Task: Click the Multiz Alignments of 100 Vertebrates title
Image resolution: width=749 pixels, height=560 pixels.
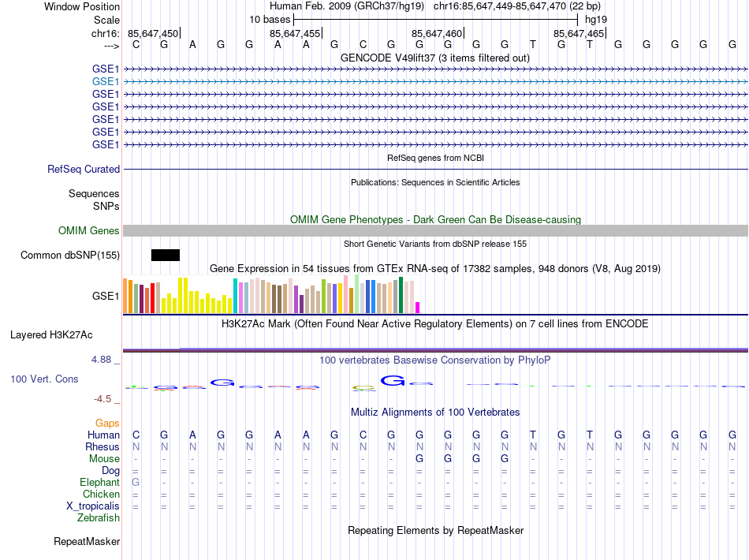Action: click(x=435, y=413)
